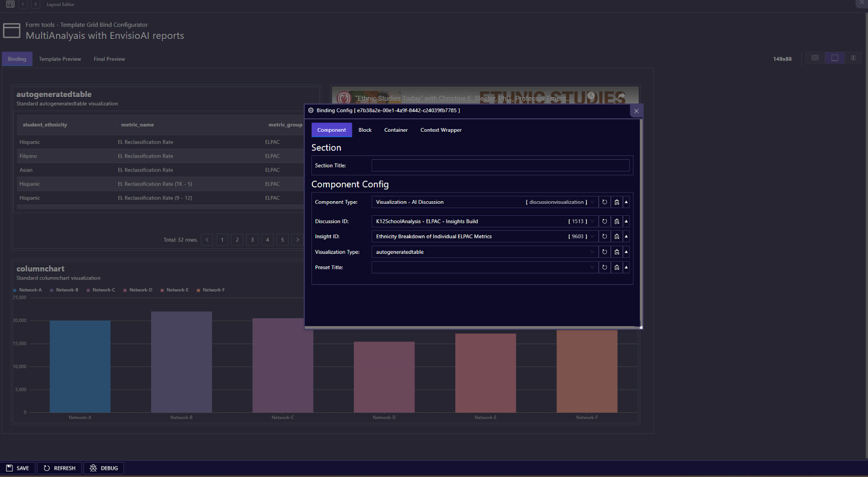The height and width of the screenshot is (477, 868).
Task: Click the Ethnic Studies video thumbnail
Action: (485, 95)
